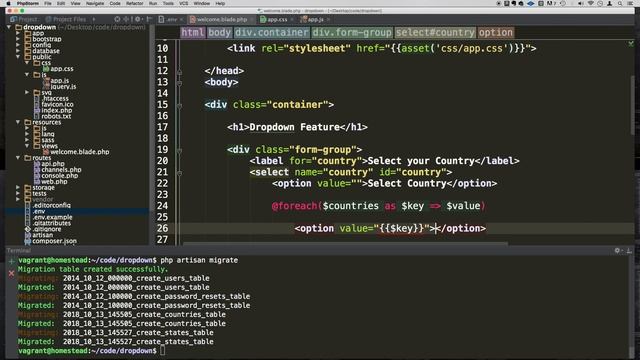Open the Refactor menu
Viewport: 640px width, 360px height.
pyautogui.click(x=134, y=4)
